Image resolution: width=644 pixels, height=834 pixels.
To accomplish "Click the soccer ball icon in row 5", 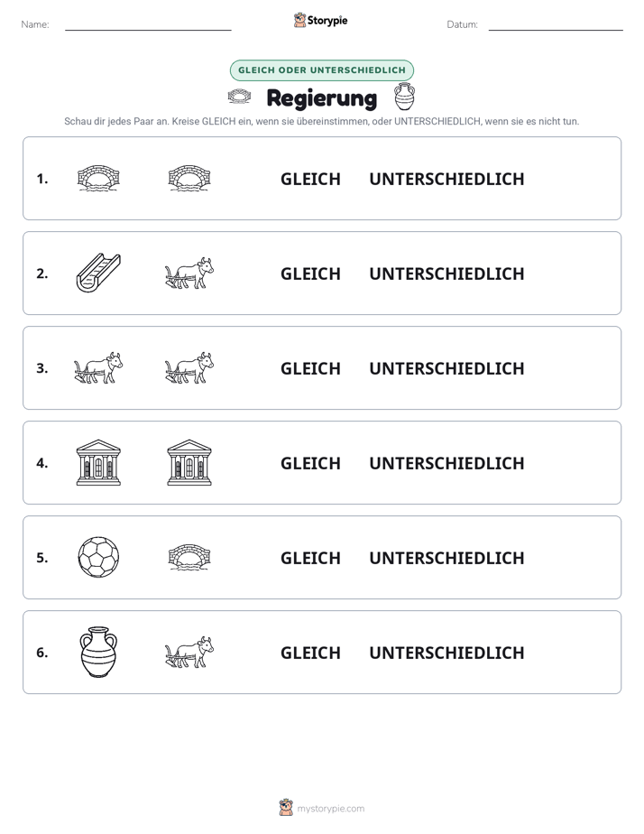I will tap(98, 558).
